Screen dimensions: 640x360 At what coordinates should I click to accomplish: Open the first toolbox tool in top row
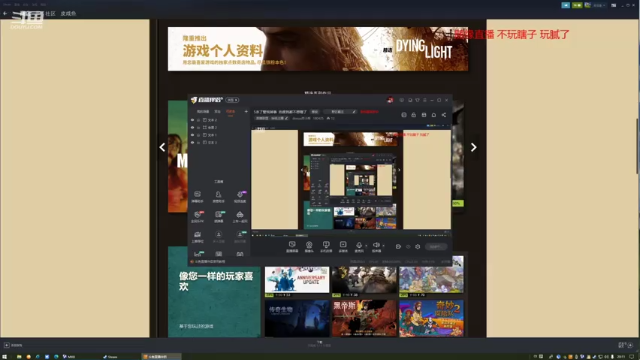pos(197,196)
